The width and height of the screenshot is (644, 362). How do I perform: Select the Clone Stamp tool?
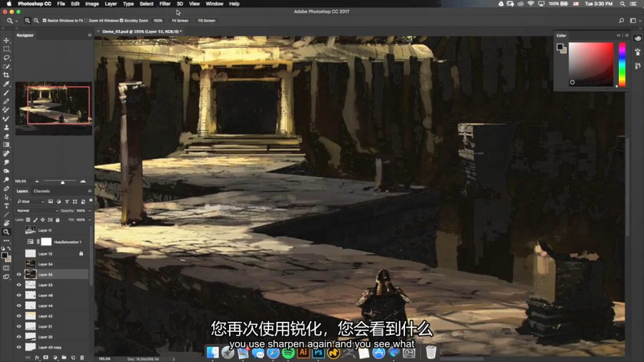point(6,127)
